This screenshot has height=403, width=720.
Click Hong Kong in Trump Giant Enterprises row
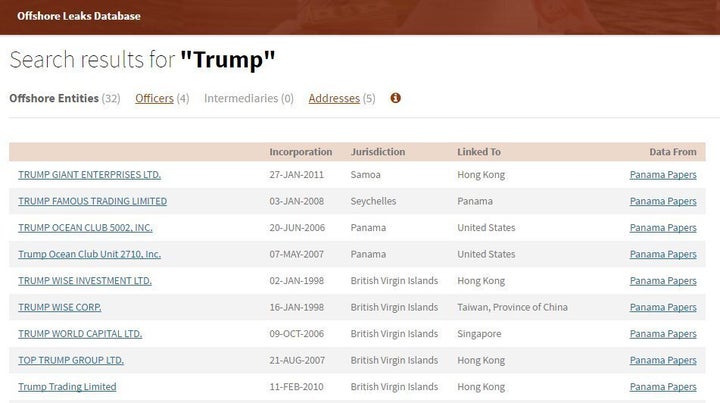pos(481,175)
